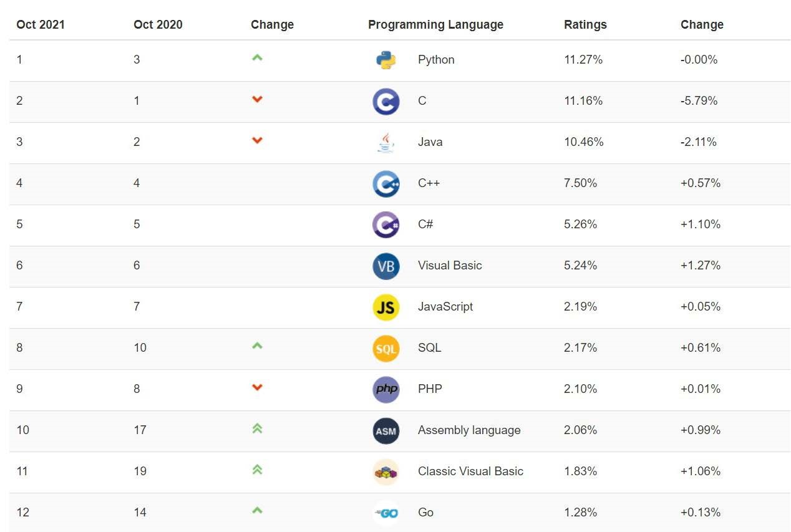Image resolution: width=791 pixels, height=532 pixels.
Task: Click the Oct 2021 column header
Action: pos(41,25)
